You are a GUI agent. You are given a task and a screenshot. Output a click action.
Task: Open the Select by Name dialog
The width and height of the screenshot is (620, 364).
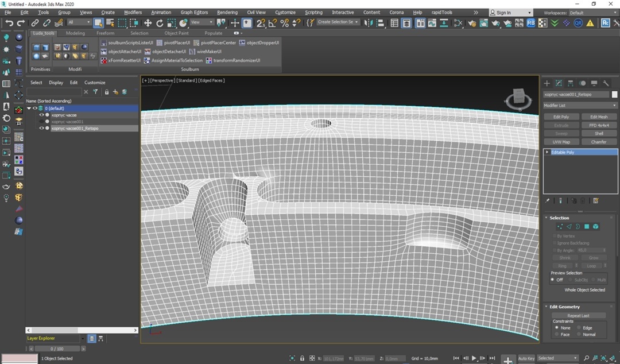click(110, 23)
